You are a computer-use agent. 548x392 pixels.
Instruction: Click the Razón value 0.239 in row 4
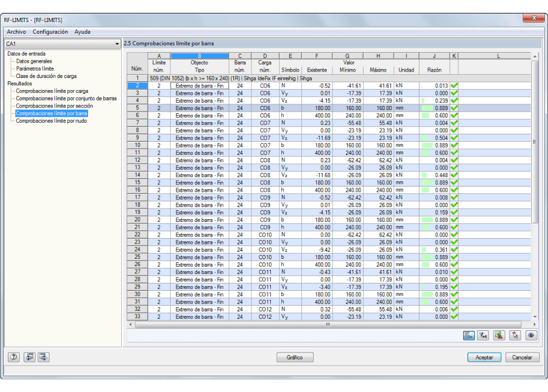pos(442,101)
